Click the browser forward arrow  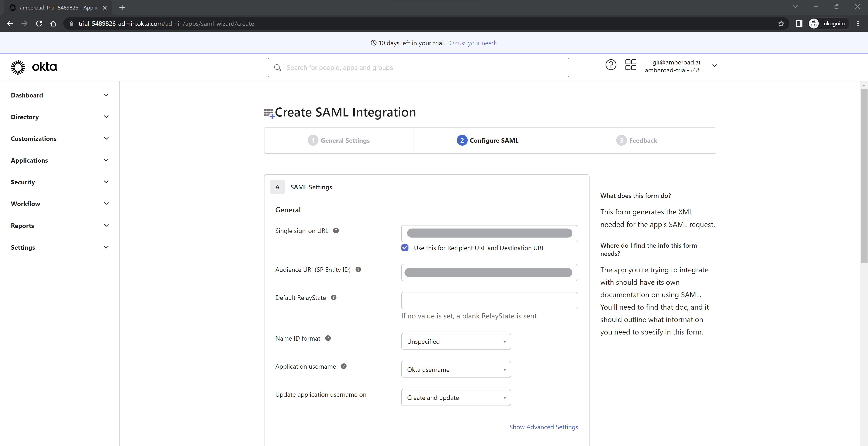point(24,24)
